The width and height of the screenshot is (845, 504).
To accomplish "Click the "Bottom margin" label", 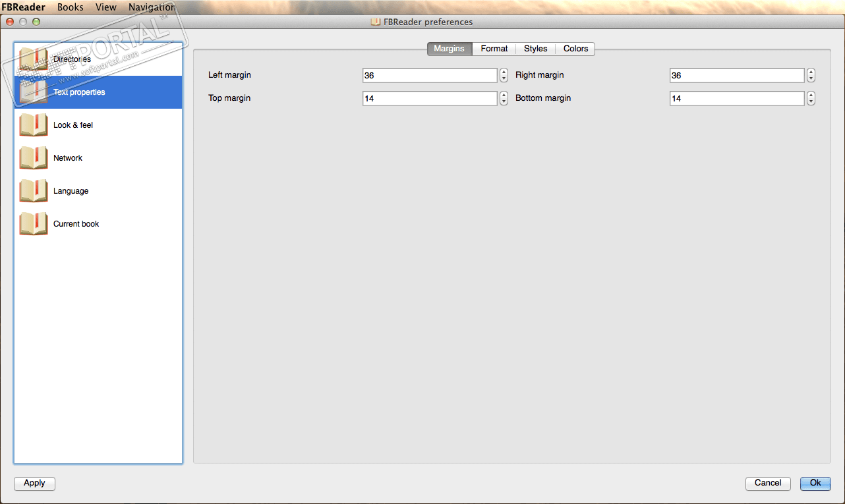I will [x=543, y=98].
